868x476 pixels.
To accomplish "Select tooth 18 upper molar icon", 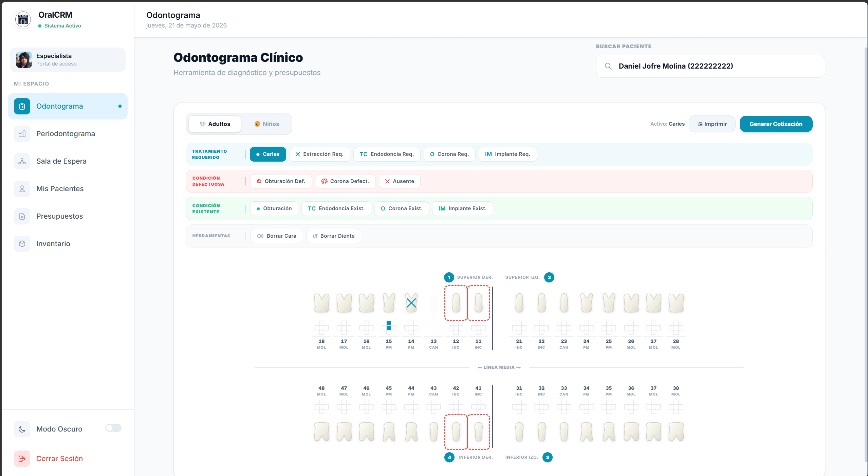I will tap(321, 303).
